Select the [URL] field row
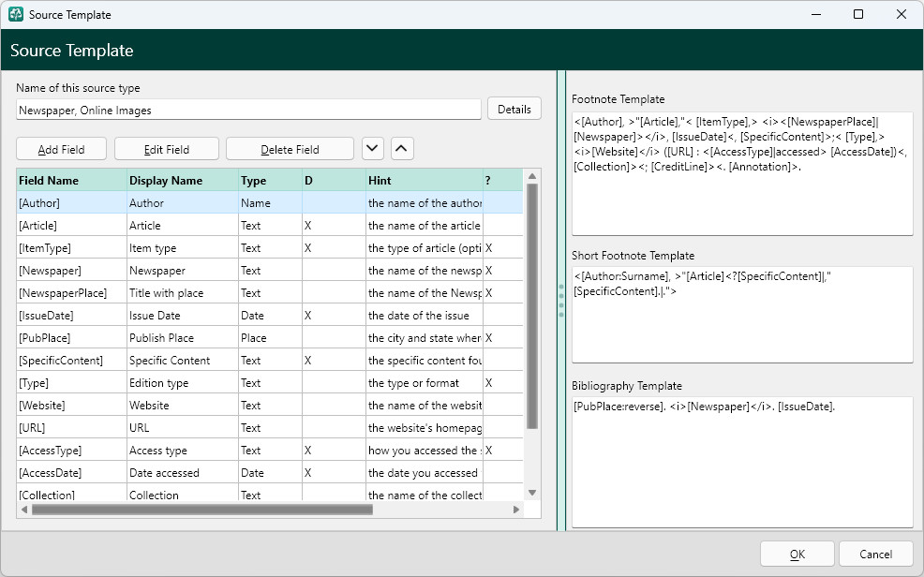This screenshot has width=924, height=577. [270, 427]
